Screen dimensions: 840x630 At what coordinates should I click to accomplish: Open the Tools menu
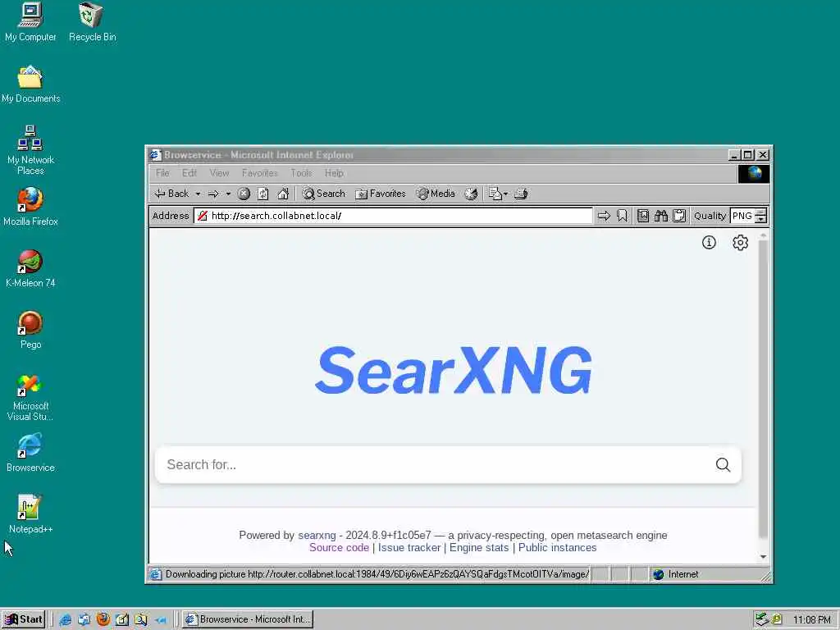[301, 173]
